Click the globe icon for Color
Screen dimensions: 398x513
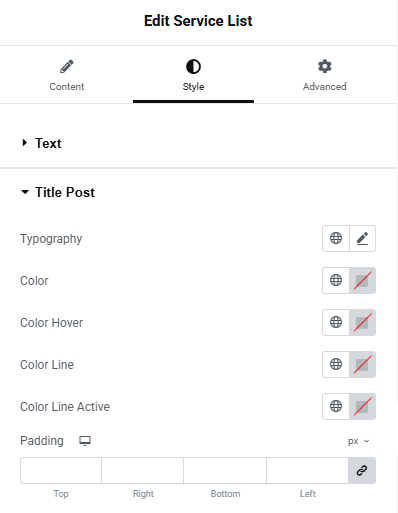[x=336, y=280]
